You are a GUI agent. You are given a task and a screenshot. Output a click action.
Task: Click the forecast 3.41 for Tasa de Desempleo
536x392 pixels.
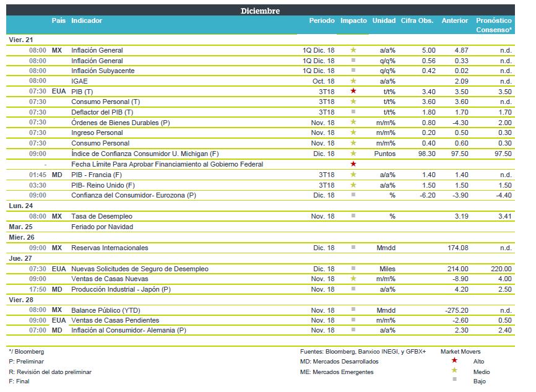click(504, 216)
